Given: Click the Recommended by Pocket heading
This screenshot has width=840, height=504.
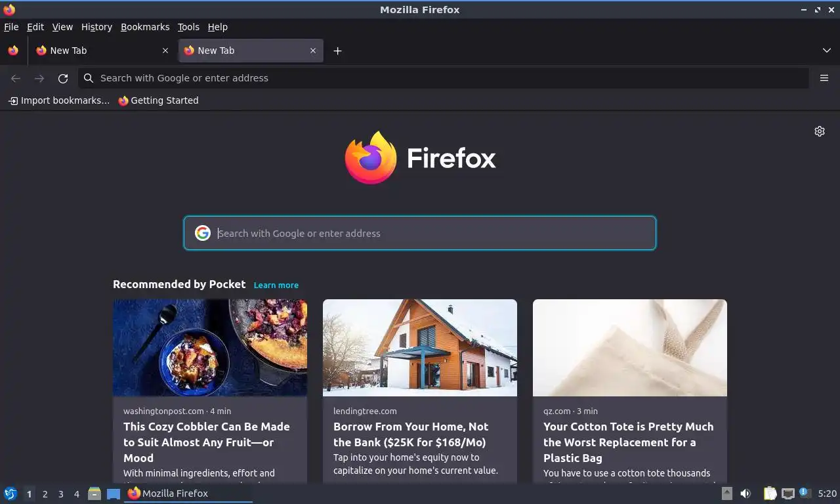Looking at the screenshot, I should point(179,284).
